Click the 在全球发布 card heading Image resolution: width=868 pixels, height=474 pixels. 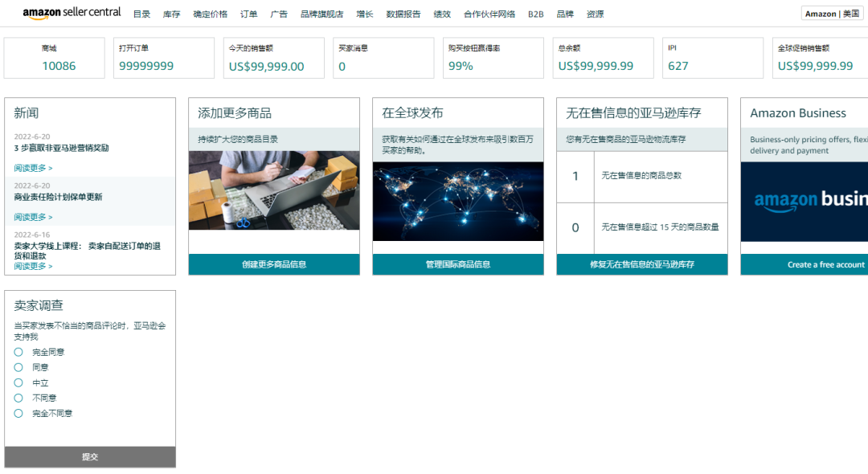point(412,112)
